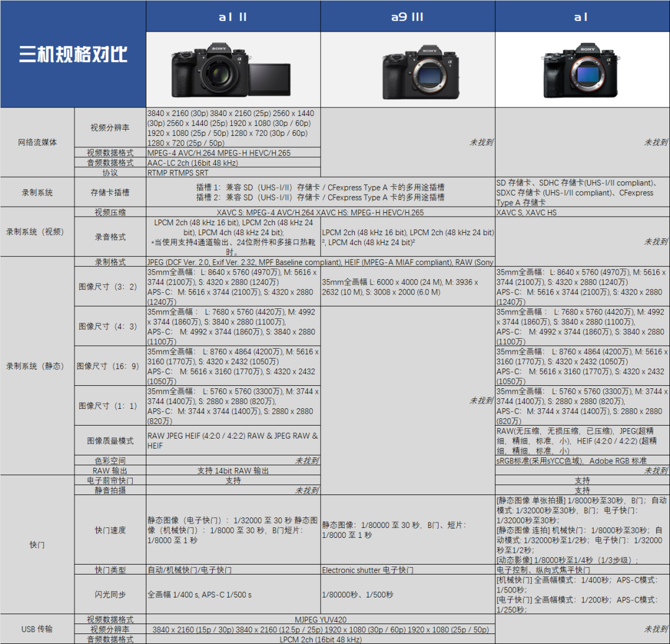This screenshot has width=670, height=644.
Task: Select "MPEG-4 AVC/H.264 MPEG-H HEVC/H.265" cell
Action: click(x=233, y=153)
